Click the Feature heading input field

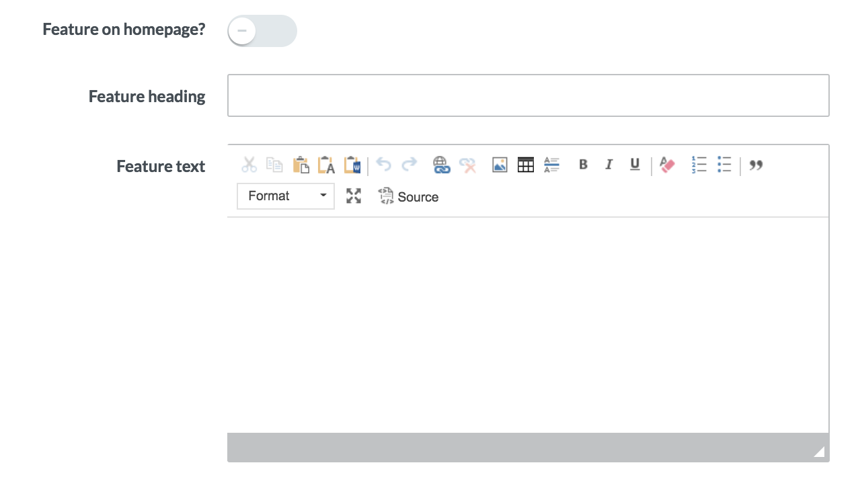(528, 95)
